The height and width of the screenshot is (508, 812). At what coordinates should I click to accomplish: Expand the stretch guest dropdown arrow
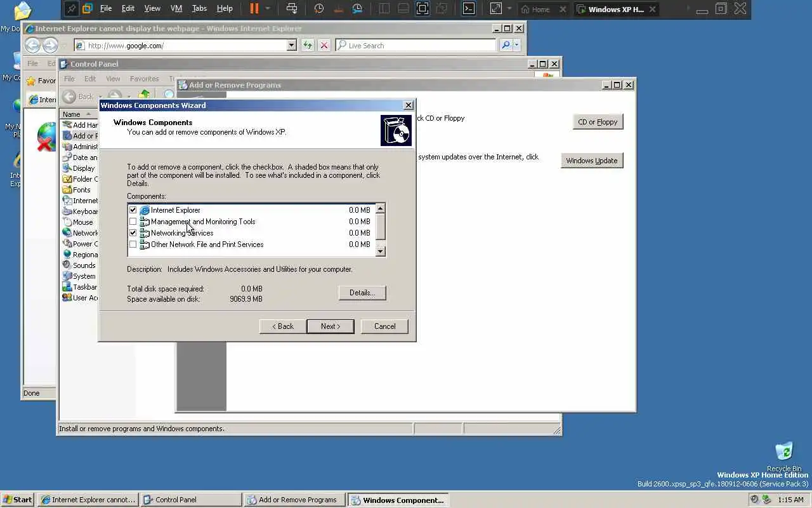[509, 8]
